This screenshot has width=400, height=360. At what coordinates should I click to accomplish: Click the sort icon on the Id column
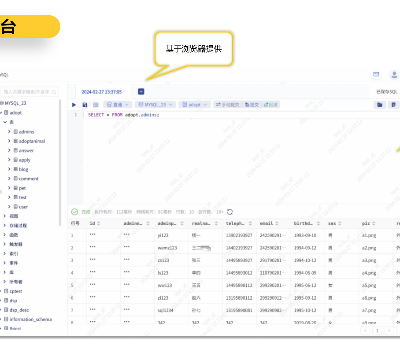pyautogui.click(x=98, y=223)
